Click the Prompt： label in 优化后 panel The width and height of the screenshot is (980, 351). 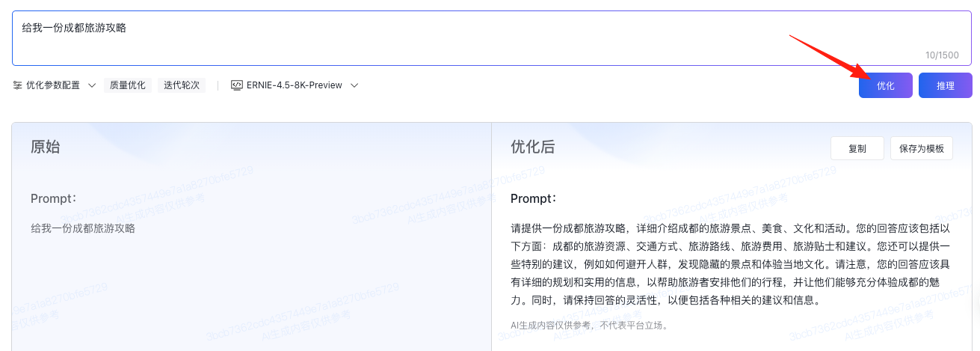[x=534, y=198]
